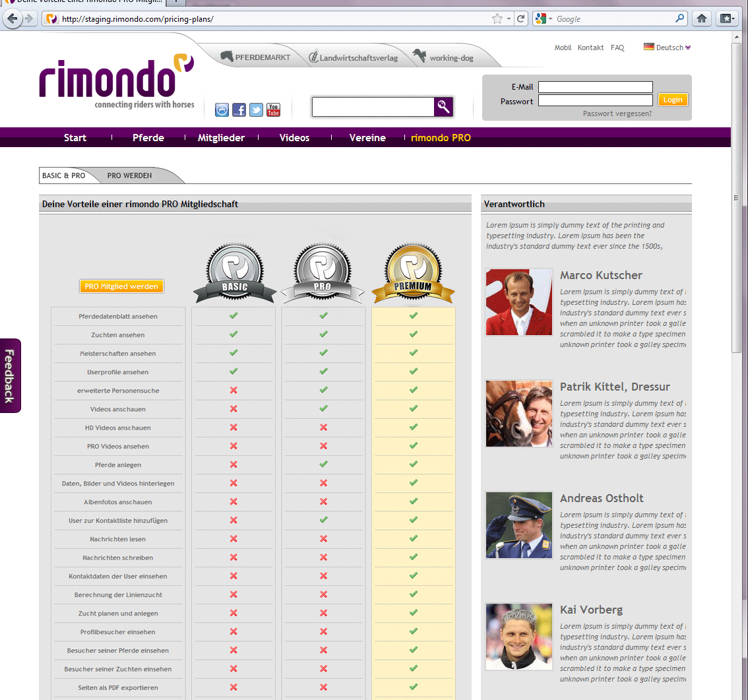The height and width of the screenshot is (700, 748).
Task: Bookmark page with star icon
Action: pos(497,18)
